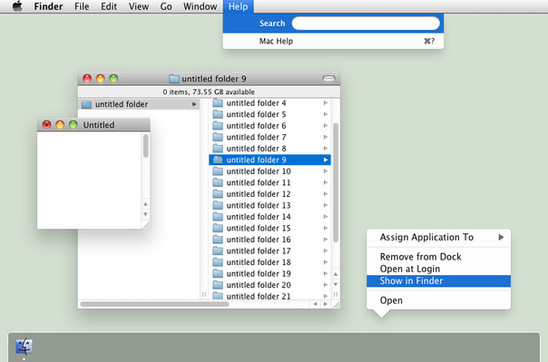Image resolution: width=548 pixels, height=362 pixels.
Task: Click vertical scrollbar thumb in Untitled window
Action: coord(146,146)
